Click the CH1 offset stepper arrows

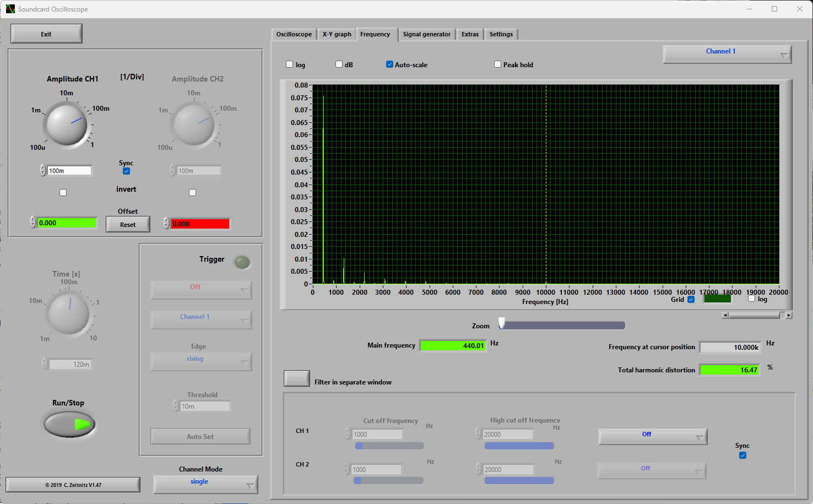pyautogui.click(x=33, y=223)
